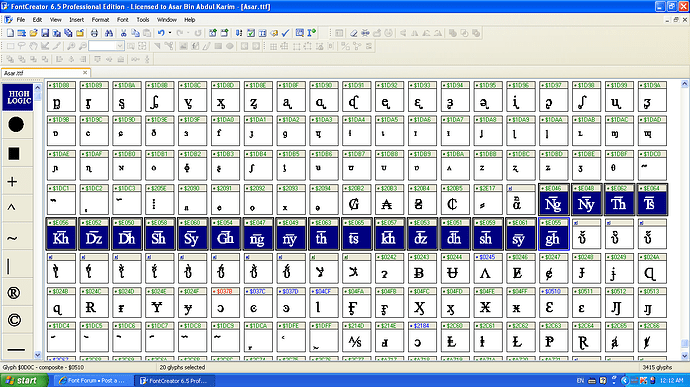Select the plus sign sample glyph
The width and height of the screenshot is (690, 387).
pyautogui.click(x=12, y=181)
